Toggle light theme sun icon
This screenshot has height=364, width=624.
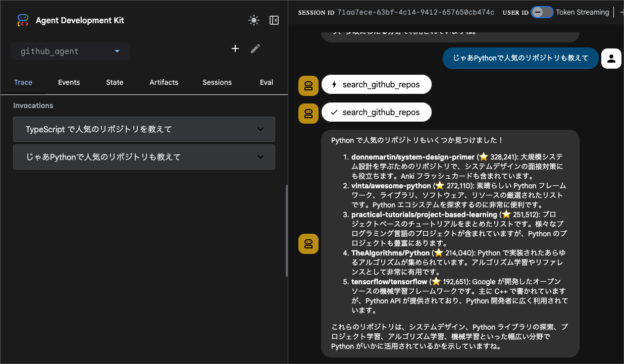[x=254, y=20]
